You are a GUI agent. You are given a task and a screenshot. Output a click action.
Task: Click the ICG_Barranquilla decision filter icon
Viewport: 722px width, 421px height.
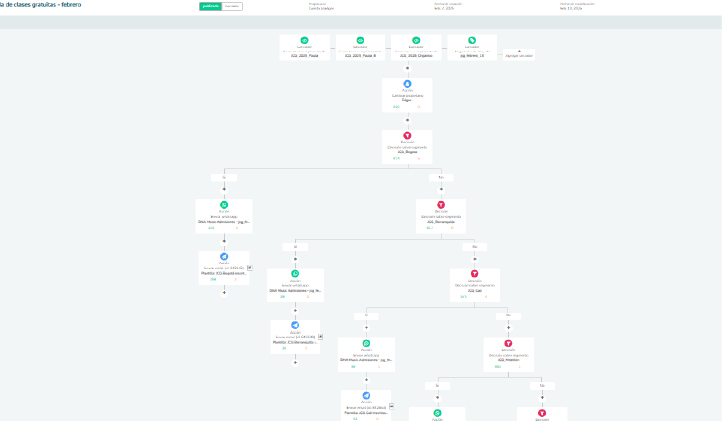coord(441,205)
